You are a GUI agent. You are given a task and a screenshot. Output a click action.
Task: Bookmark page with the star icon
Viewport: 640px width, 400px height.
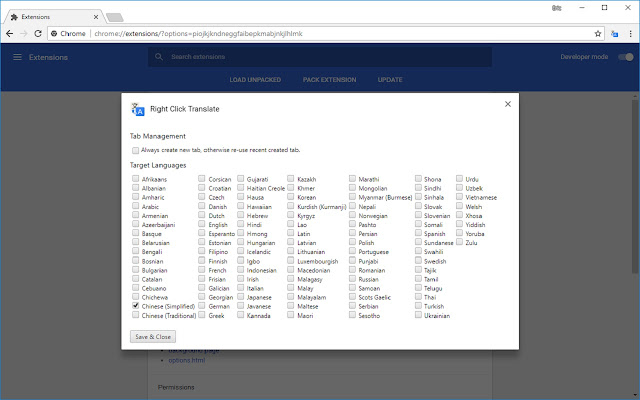click(598, 33)
